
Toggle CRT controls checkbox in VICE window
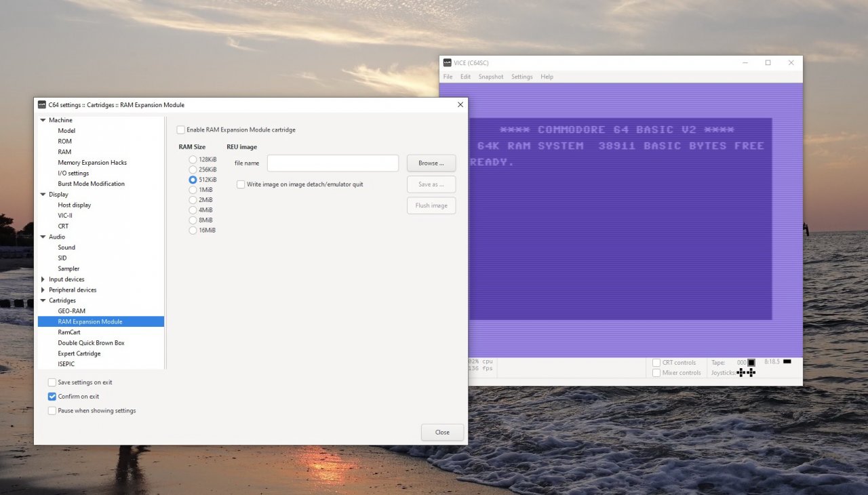coord(656,363)
